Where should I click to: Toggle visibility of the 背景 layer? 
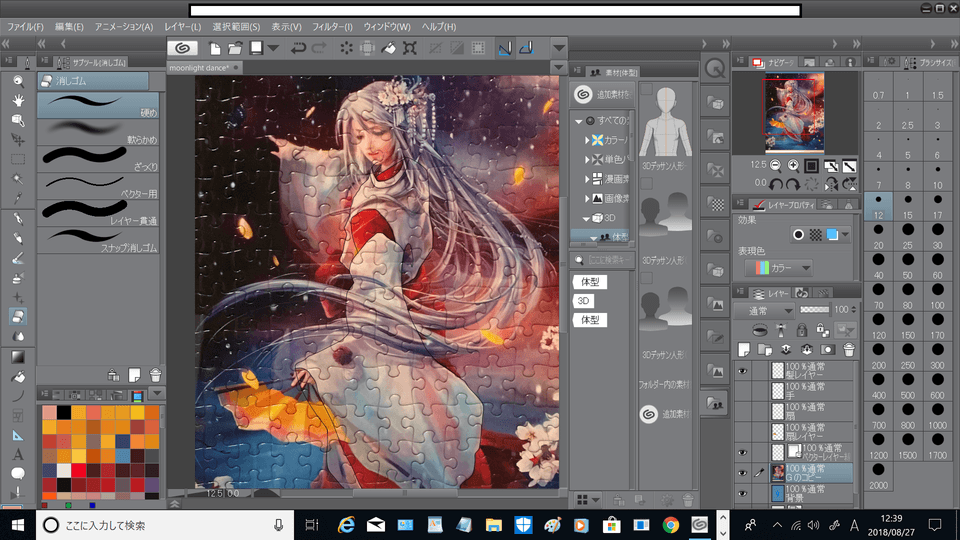click(743, 494)
